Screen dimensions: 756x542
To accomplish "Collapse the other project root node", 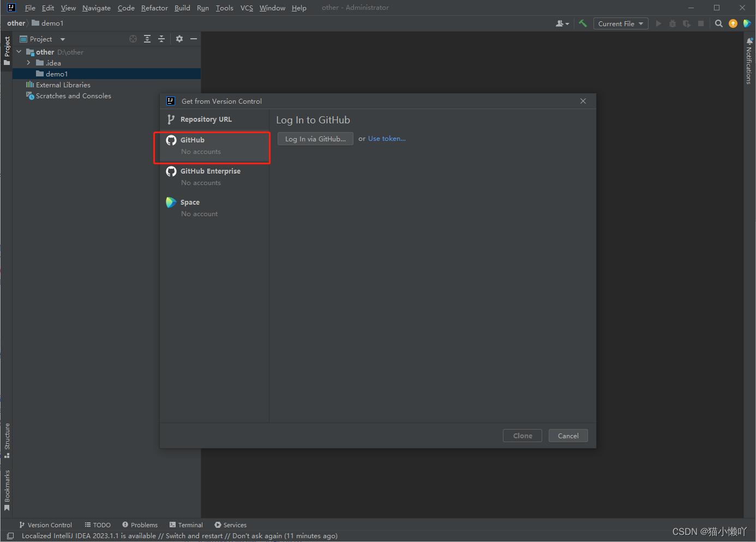I will coord(19,52).
